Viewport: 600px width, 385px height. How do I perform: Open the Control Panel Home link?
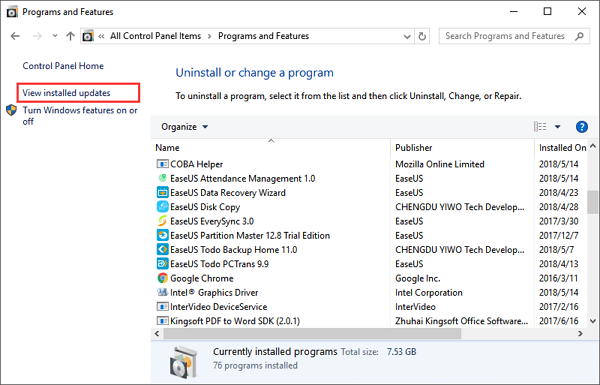(x=63, y=66)
